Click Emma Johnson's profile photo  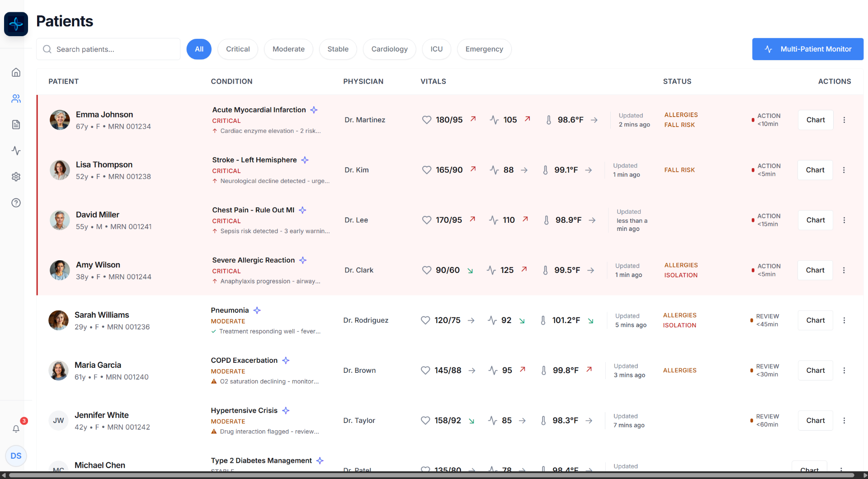click(60, 120)
